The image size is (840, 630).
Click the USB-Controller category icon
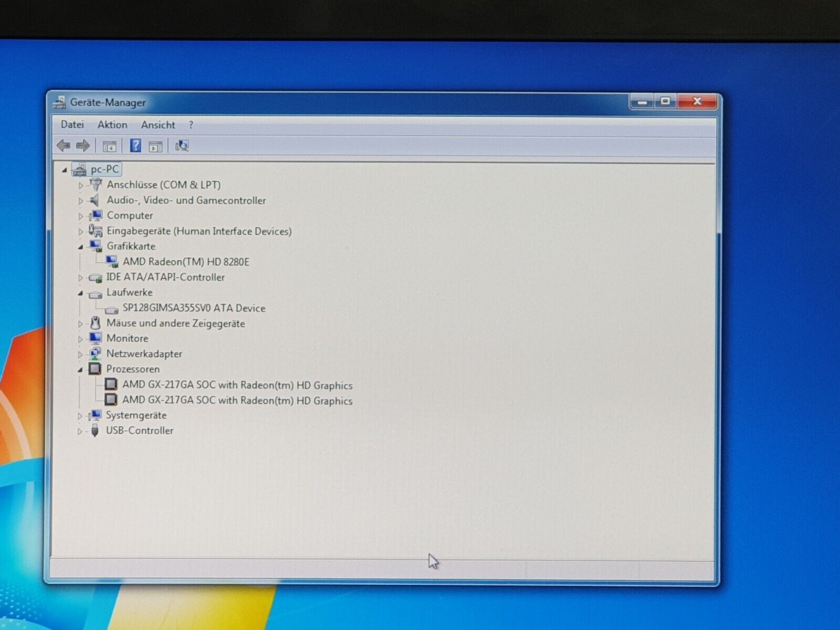tap(95, 430)
